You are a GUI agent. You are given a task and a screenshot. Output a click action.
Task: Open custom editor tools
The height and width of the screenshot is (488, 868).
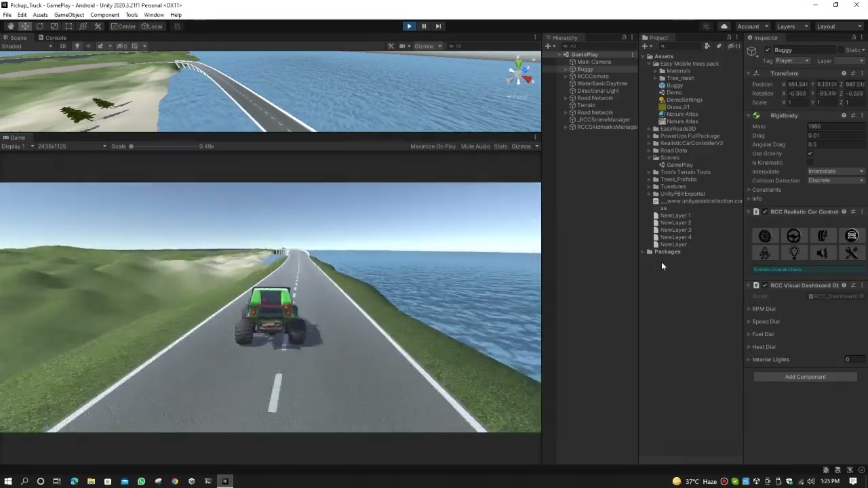[x=98, y=26]
